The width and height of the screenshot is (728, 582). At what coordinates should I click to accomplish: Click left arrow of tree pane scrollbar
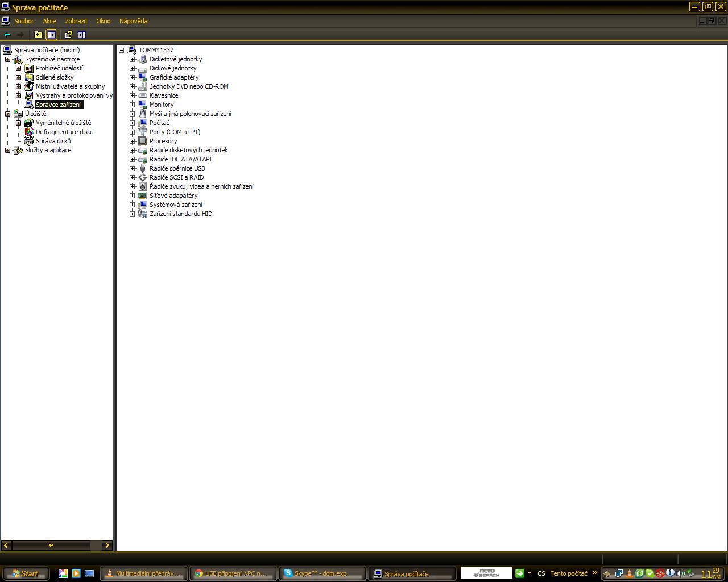(x=6, y=545)
